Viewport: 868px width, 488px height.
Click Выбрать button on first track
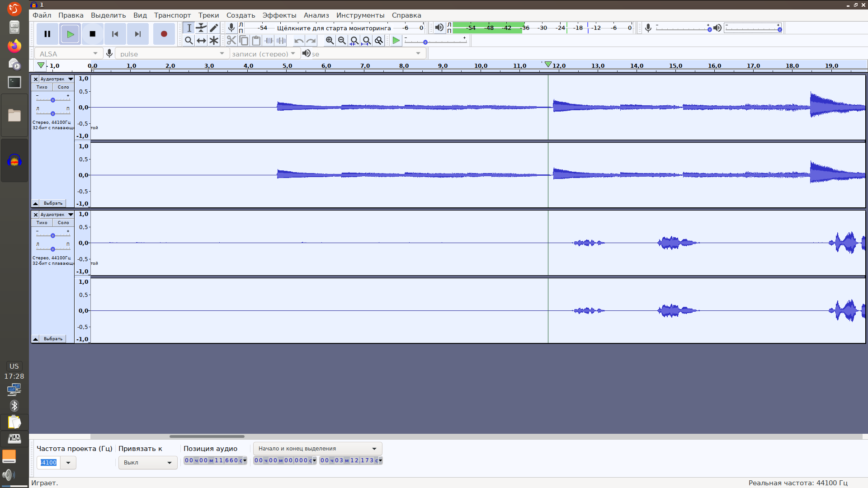pyautogui.click(x=53, y=203)
